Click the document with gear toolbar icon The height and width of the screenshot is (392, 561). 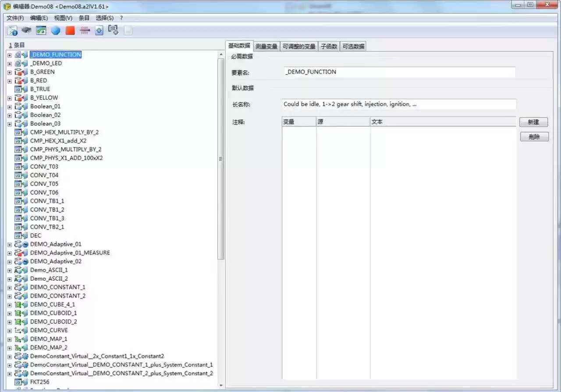(x=114, y=30)
